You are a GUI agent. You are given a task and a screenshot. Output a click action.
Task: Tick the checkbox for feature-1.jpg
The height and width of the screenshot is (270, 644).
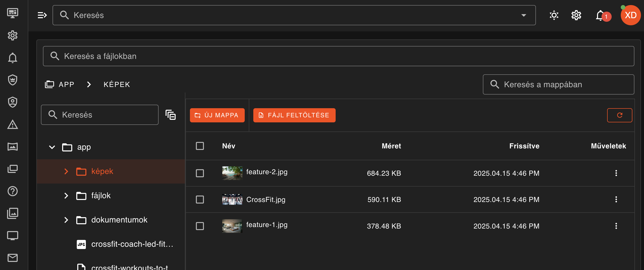coord(200,226)
